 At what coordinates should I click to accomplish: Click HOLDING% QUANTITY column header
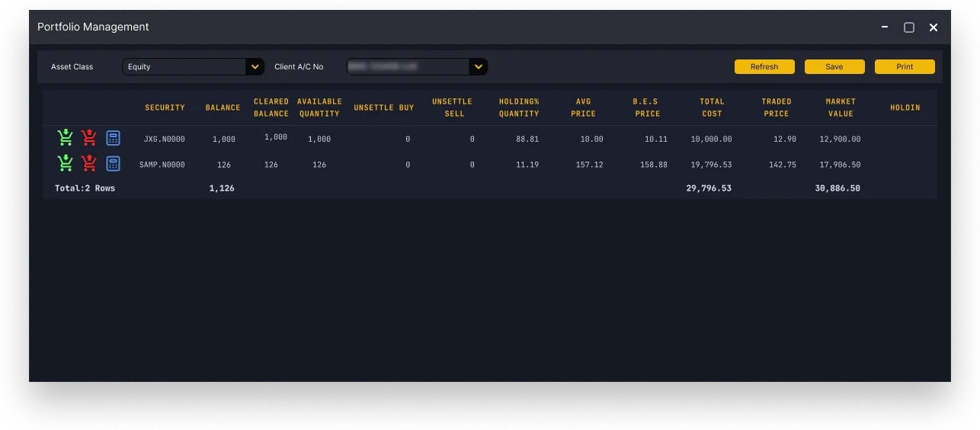pyautogui.click(x=519, y=107)
